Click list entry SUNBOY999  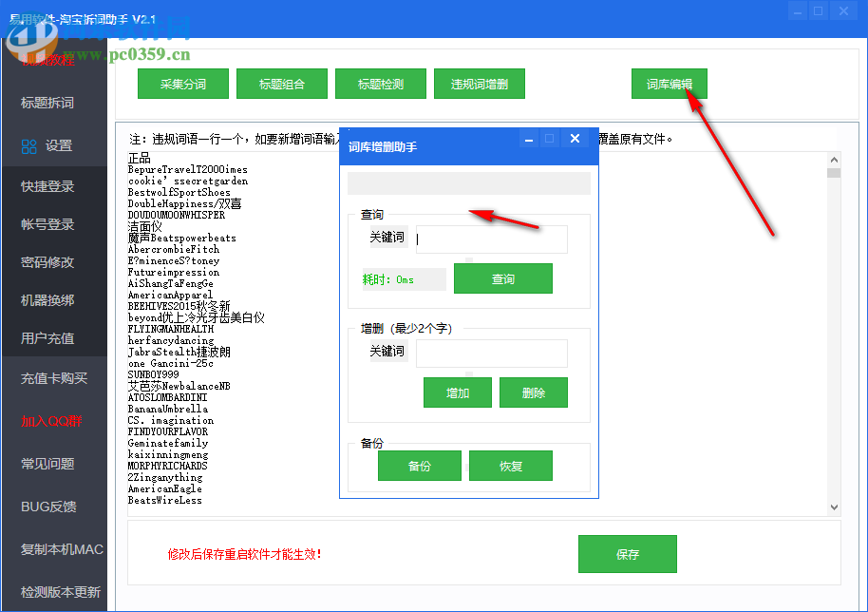153,375
